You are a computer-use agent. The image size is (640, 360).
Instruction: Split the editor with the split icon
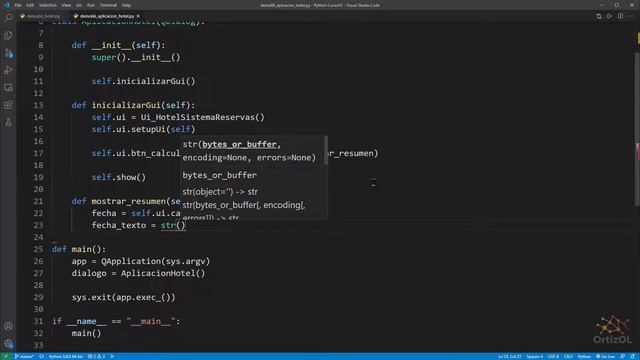click(x=620, y=16)
